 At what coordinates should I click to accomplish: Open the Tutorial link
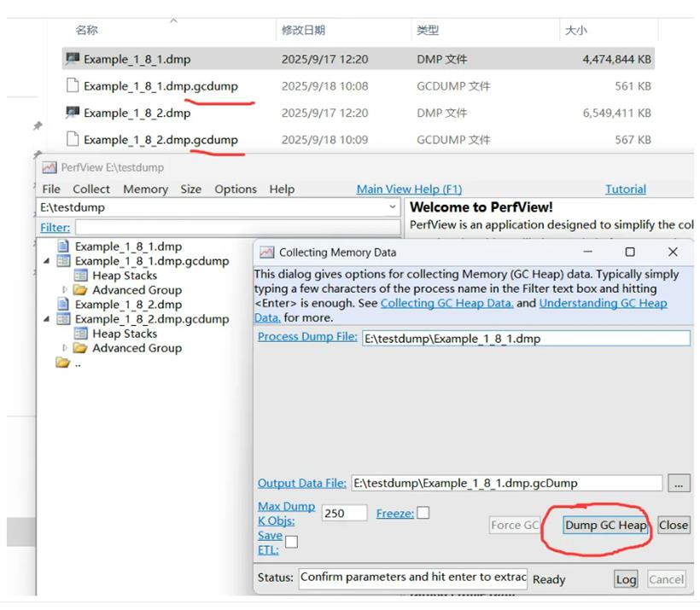pos(626,189)
